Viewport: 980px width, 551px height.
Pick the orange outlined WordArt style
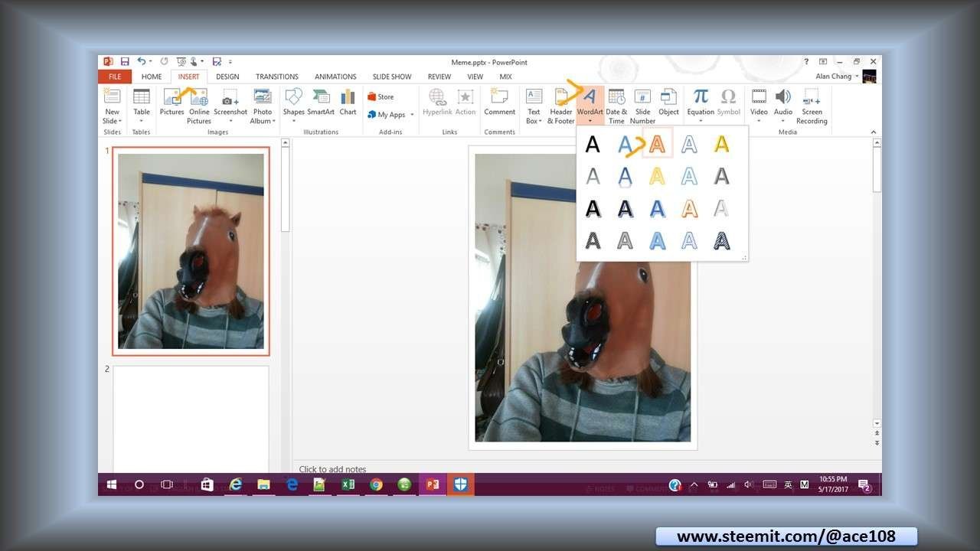pos(657,144)
